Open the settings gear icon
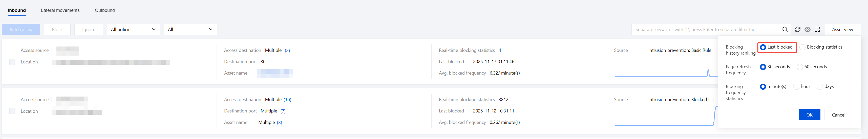This screenshot has width=868, height=139. click(807, 30)
